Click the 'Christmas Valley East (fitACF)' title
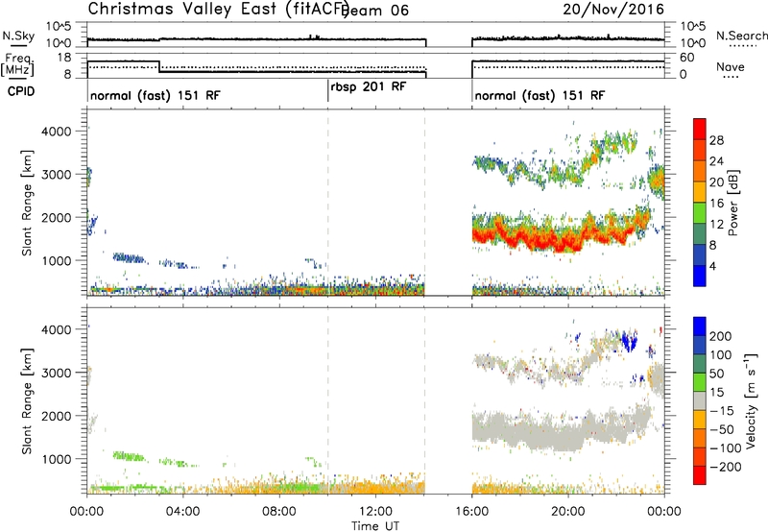The height and width of the screenshot is (532, 768). coord(219,10)
